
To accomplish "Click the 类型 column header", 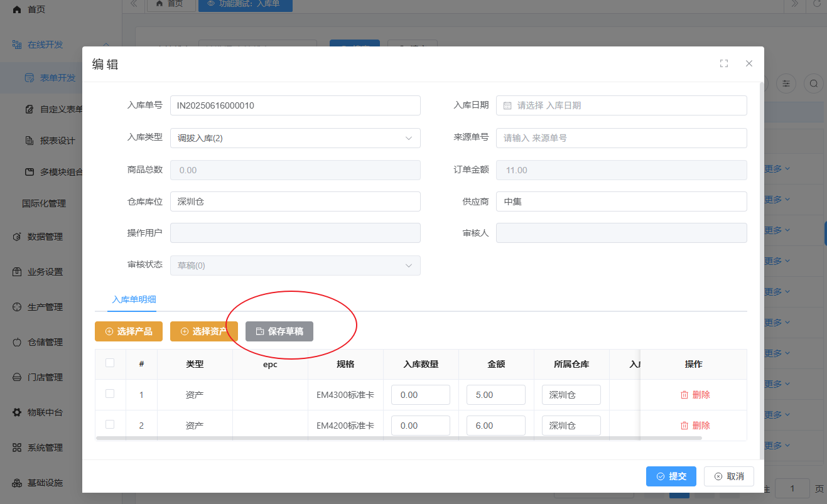I will click(x=195, y=364).
